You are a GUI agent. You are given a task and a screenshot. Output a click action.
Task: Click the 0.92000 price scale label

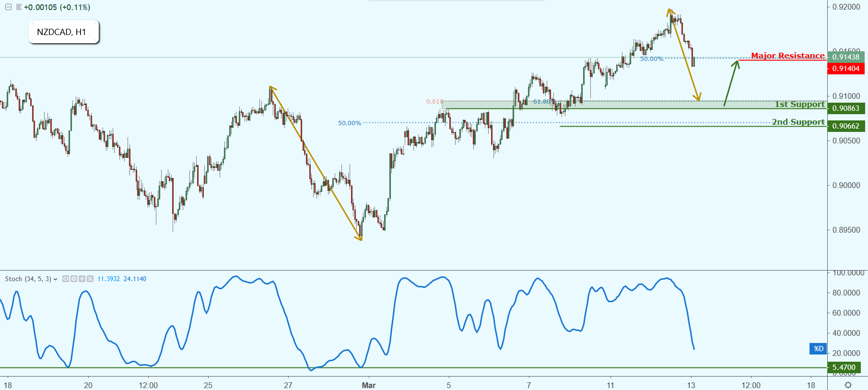coord(846,7)
